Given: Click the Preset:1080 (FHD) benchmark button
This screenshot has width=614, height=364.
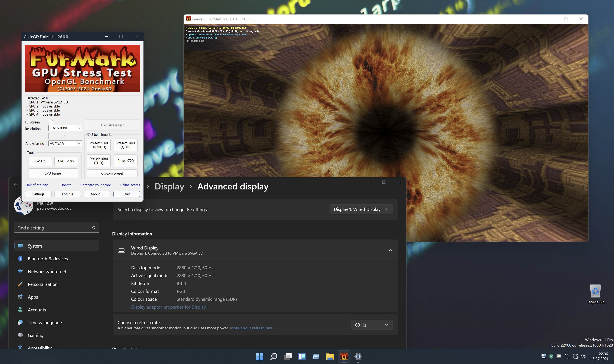Looking at the screenshot, I should (99, 161).
